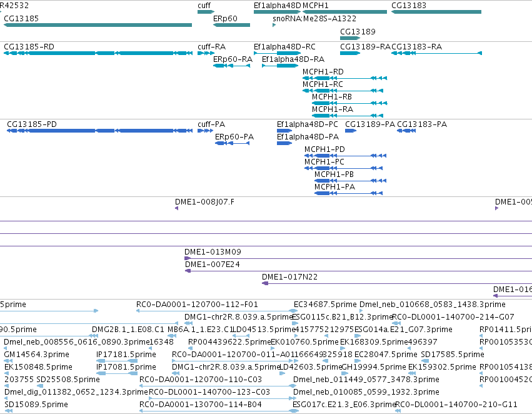The image size is (532, 414).
Task: Click the DMG2B.1_1.E08.C1 marker
Action: (94, 336)
